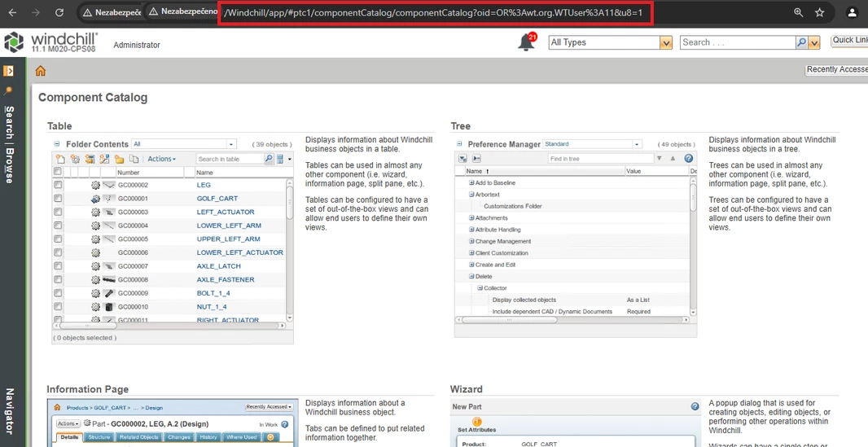
Task: Open help for the Preference Manager tree
Action: 689,158
